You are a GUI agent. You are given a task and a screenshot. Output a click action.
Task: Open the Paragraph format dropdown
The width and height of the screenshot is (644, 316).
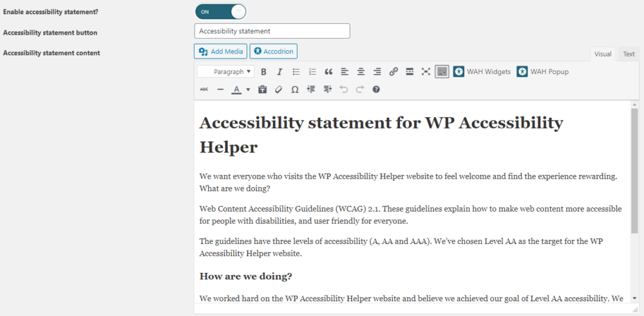(225, 72)
